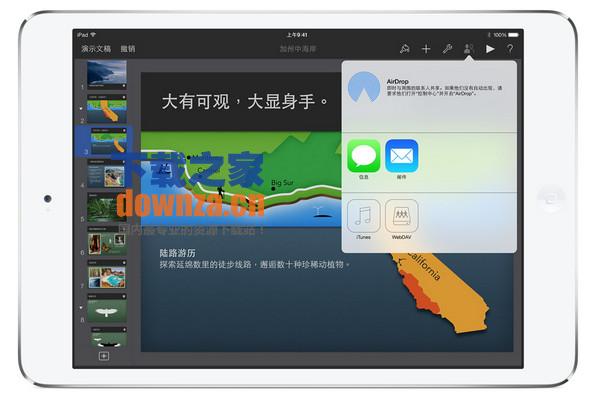Send a copy to WebDAV
This screenshot has height=401, width=600.
coord(401,216)
